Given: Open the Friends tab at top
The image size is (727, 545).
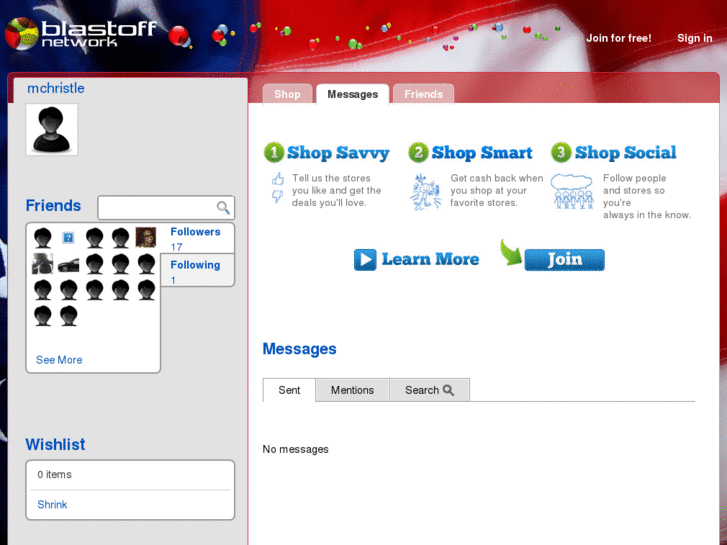Looking at the screenshot, I should pos(423,94).
